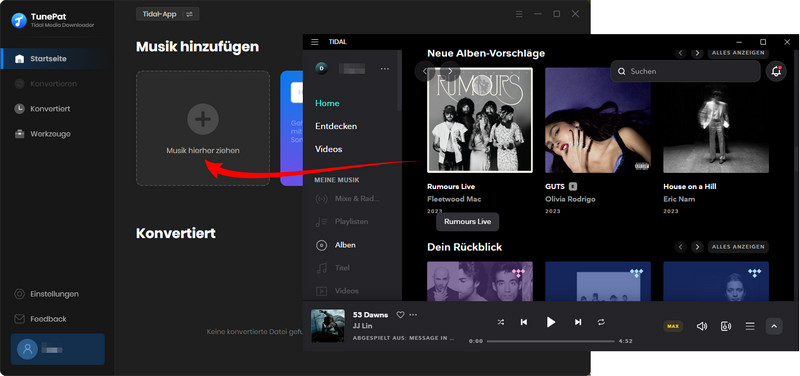Skip to previous track
The height and width of the screenshot is (376, 800).
[523, 322]
